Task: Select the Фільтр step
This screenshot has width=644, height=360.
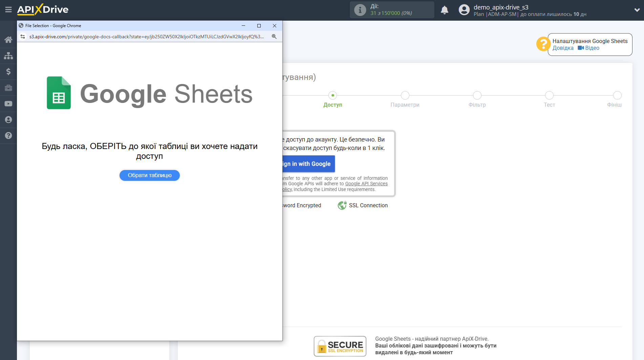Action: pos(477,100)
